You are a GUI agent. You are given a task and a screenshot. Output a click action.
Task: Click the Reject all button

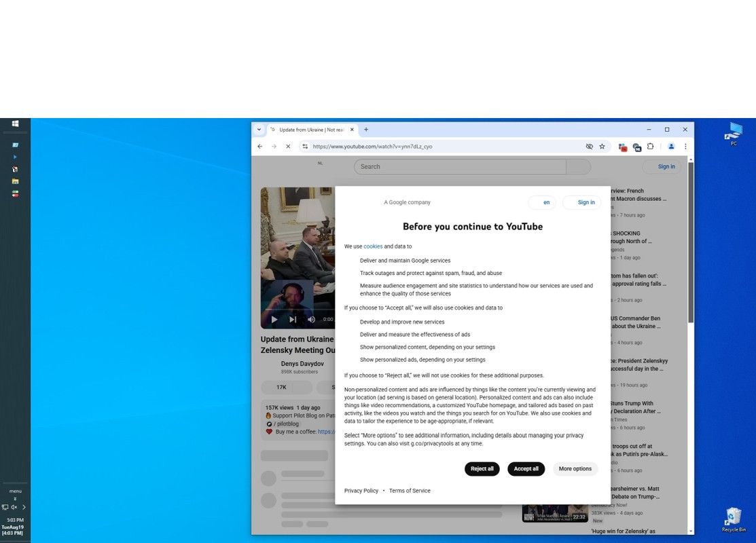pyautogui.click(x=482, y=469)
